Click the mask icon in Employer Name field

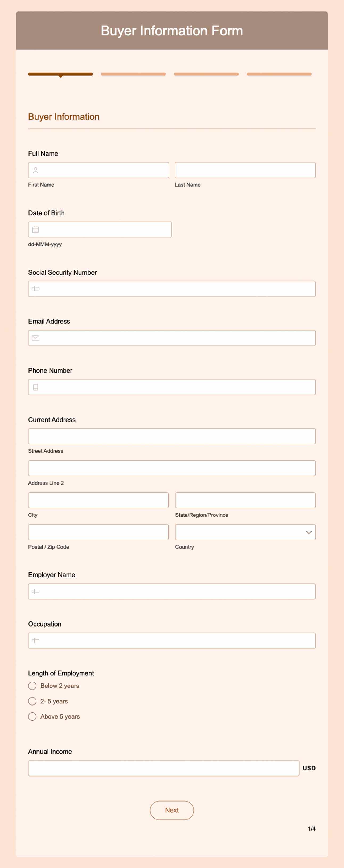[35, 591]
